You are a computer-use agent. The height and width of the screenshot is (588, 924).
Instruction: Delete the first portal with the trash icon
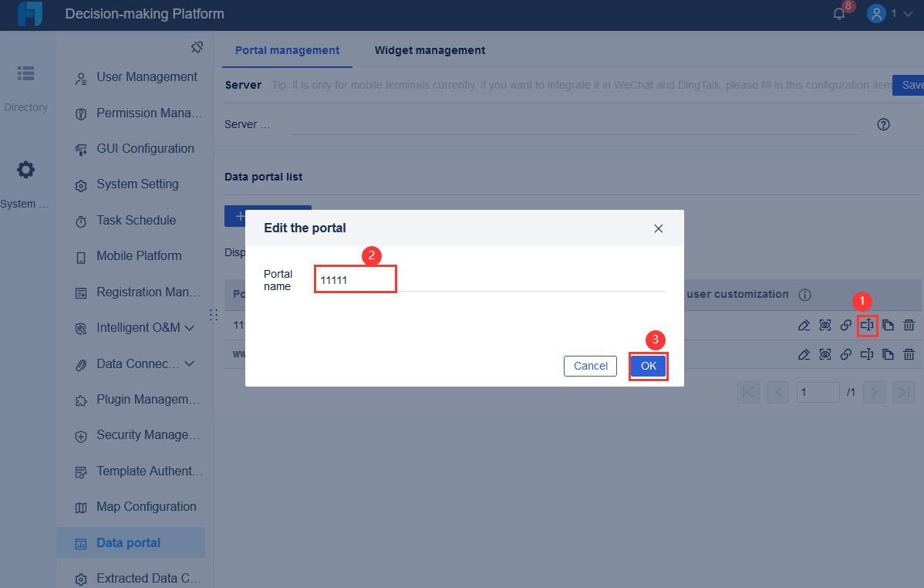pyautogui.click(x=909, y=325)
